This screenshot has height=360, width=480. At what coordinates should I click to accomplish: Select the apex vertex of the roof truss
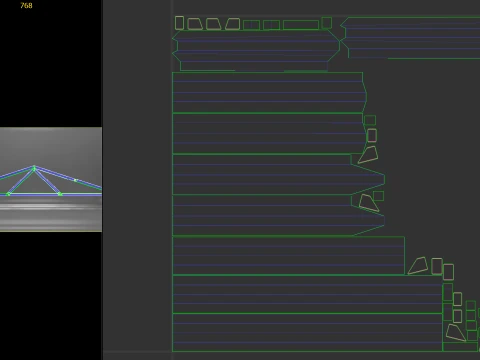pyautogui.click(x=34, y=168)
